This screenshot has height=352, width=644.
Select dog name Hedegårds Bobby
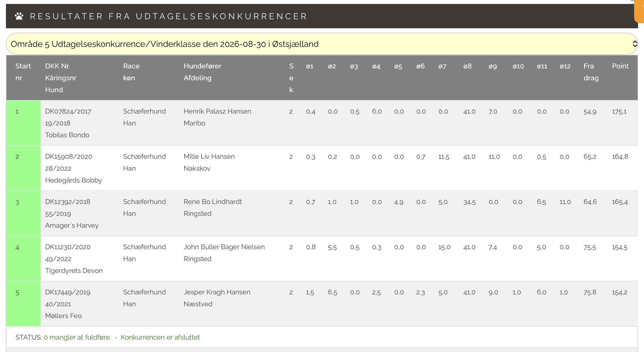[73, 180]
